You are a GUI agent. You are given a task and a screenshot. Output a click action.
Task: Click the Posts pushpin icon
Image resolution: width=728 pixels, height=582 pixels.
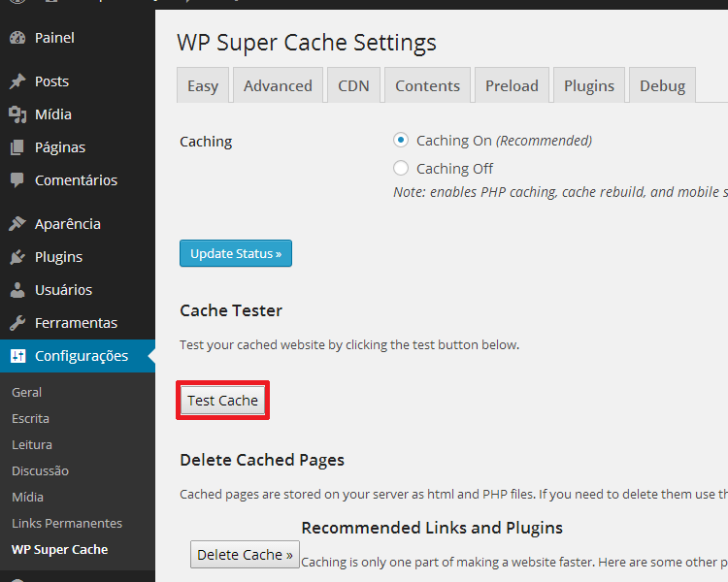[17, 81]
